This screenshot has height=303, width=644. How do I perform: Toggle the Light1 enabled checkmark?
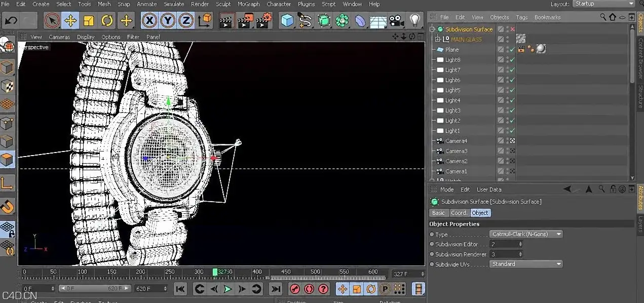[x=512, y=131]
